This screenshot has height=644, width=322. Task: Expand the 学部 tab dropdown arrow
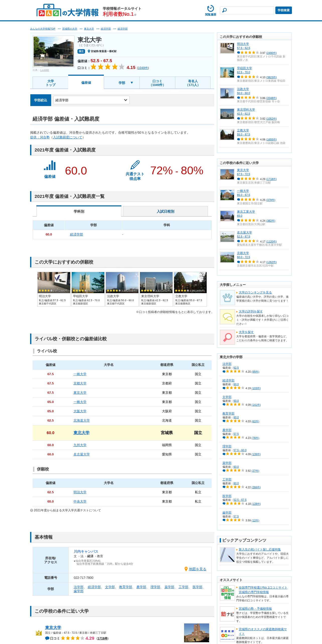(x=132, y=83)
